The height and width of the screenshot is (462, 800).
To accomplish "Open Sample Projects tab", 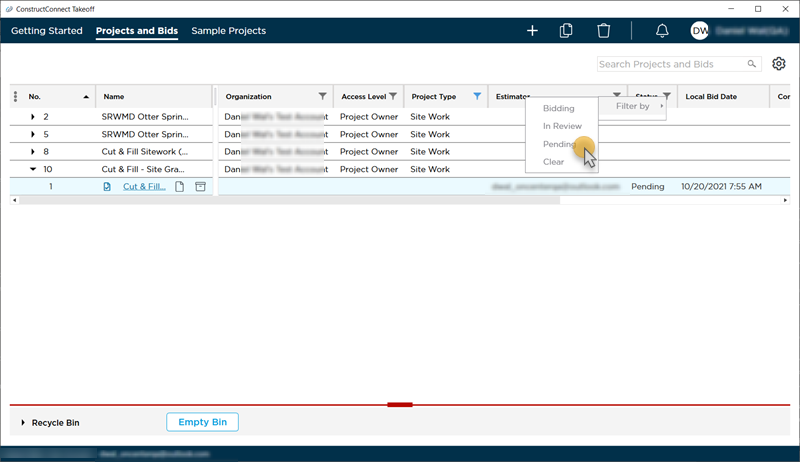I will pos(229,31).
